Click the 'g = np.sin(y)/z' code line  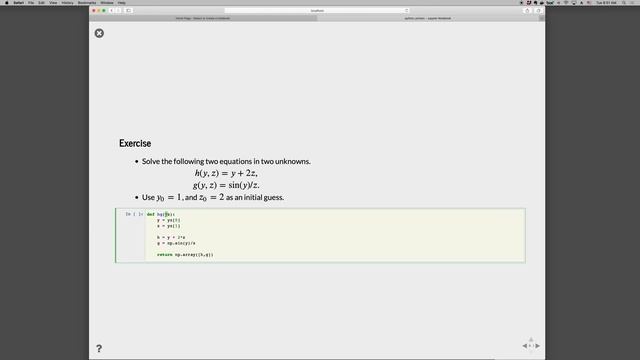click(176, 243)
